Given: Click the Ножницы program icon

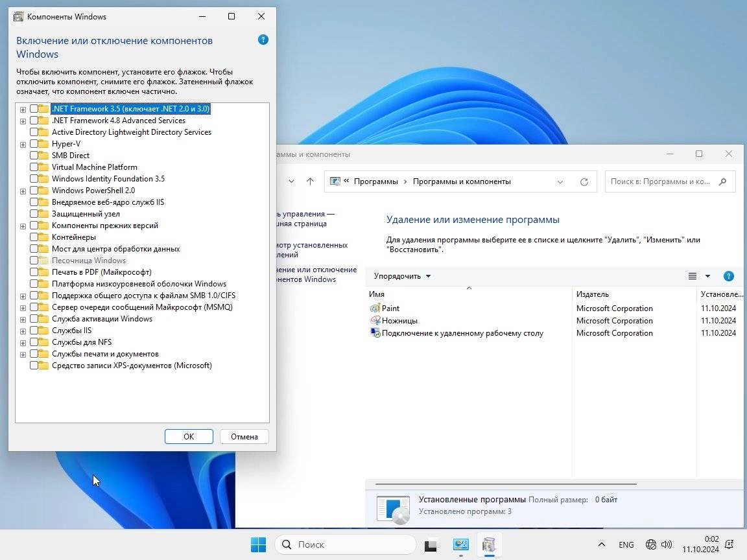Looking at the screenshot, I should pyautogui.click(x=375, y=320).
